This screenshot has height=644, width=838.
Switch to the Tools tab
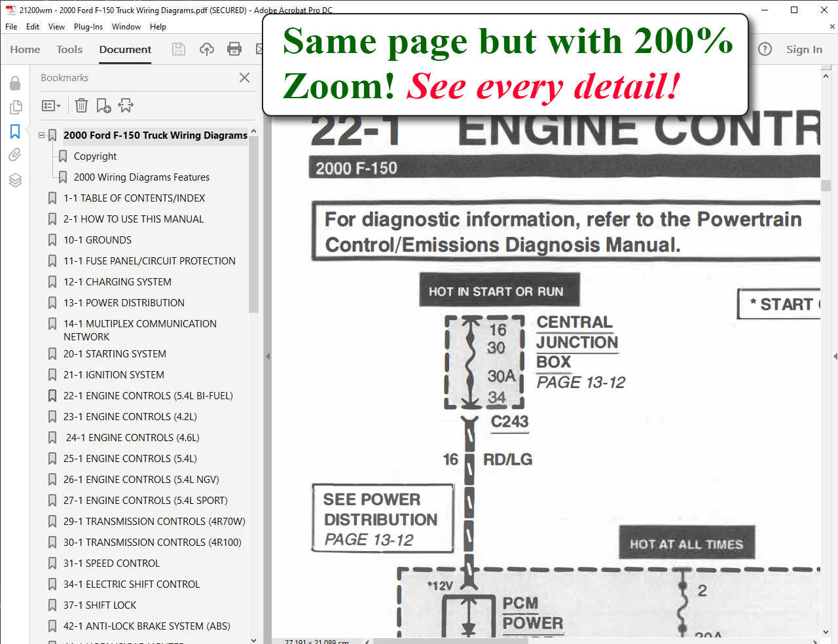[69, 49]
